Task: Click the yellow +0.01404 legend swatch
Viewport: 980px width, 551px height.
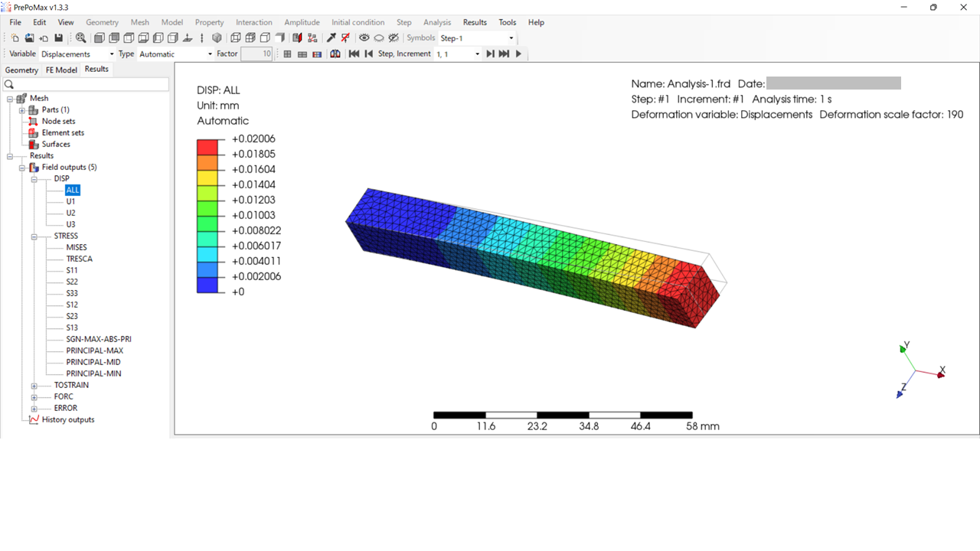Action: [207, 177]
